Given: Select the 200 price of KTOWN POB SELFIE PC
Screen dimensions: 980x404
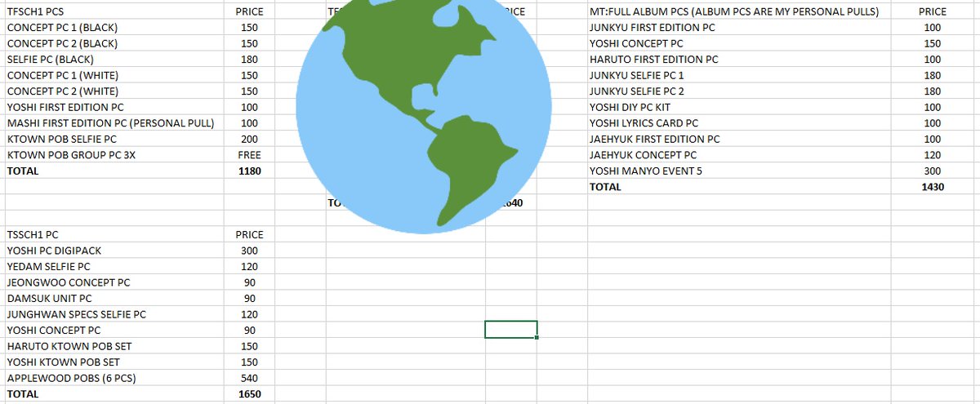Looking at the screenshot, I should (248, 140).
